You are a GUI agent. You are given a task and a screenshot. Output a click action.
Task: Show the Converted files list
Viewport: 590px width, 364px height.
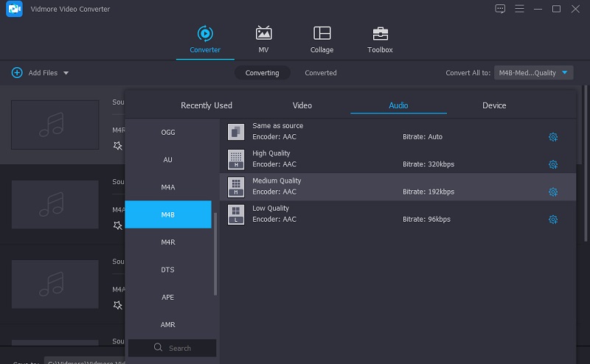(321, 73)
